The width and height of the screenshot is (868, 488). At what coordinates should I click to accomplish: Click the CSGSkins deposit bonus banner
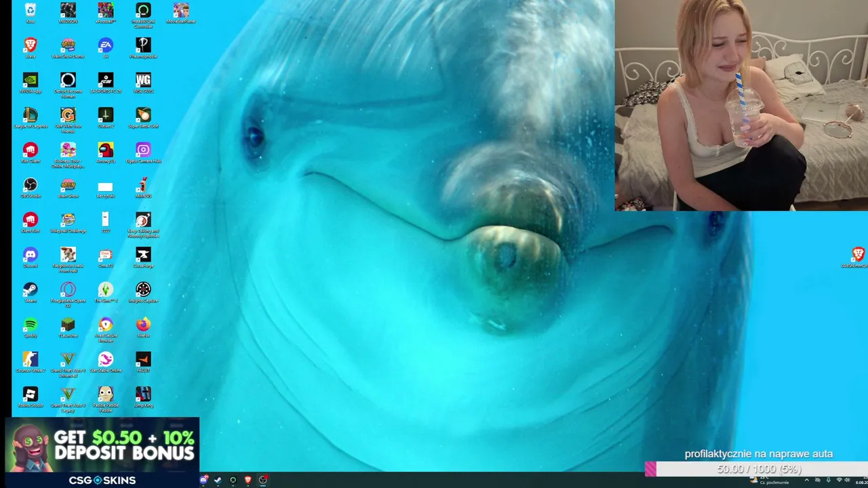click(102, 453)
